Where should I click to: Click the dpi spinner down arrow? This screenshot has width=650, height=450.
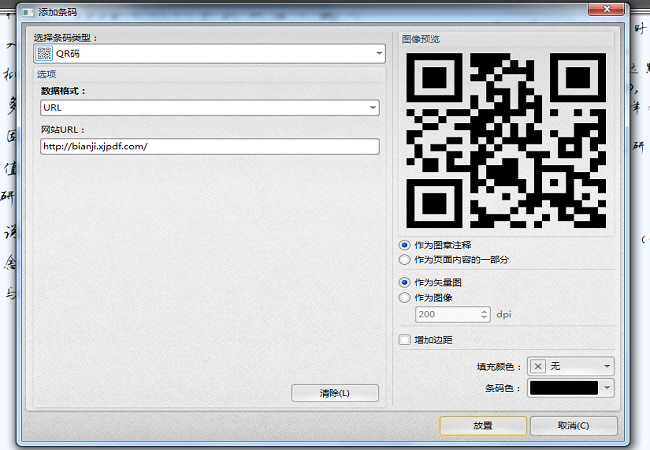(484, 318)
